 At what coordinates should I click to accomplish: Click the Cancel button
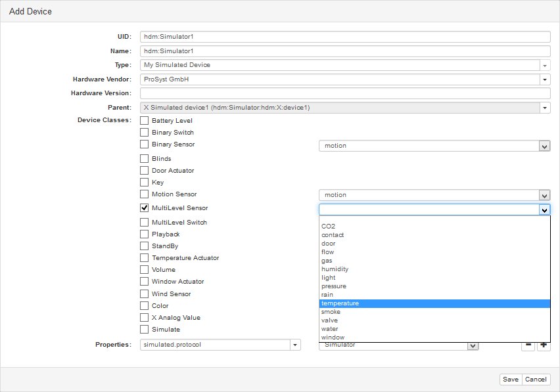(536, 380)
